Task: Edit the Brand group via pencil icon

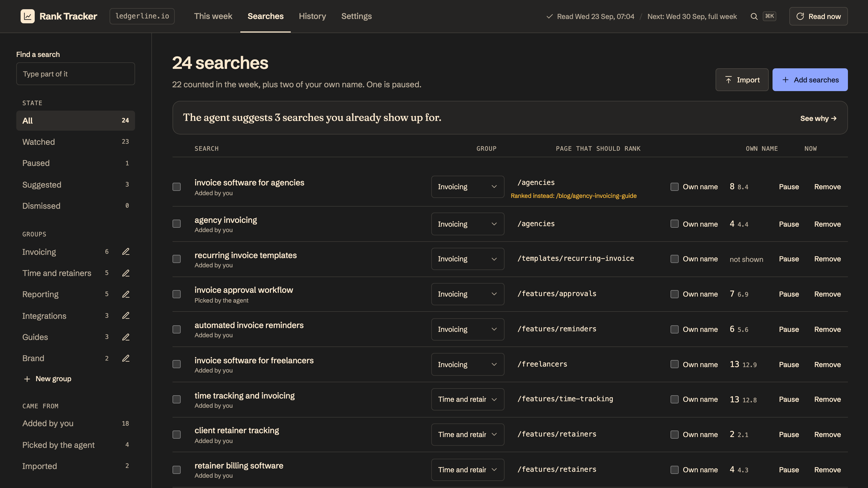Action: 126,358
